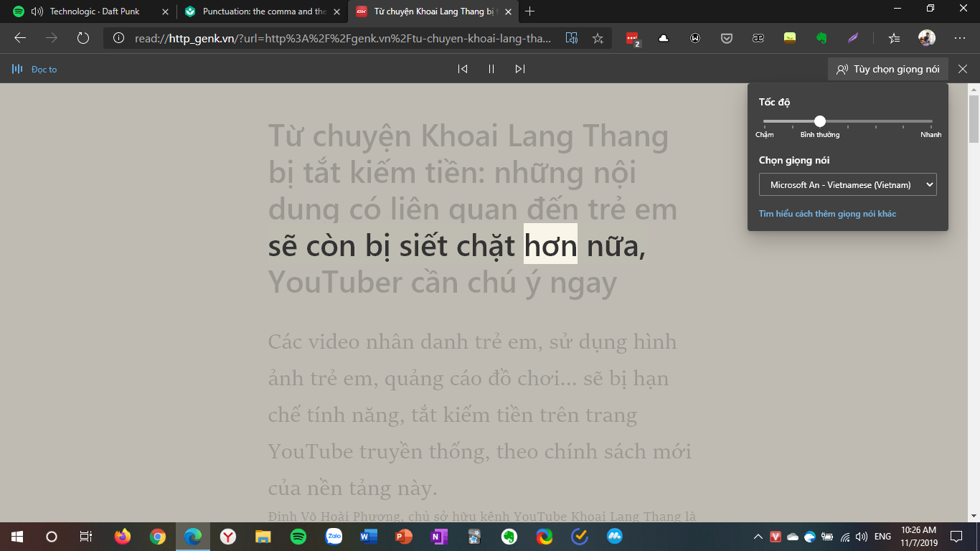980x551 pixels.
Task: Show hidden system tray icons
Action: [758, 537]
